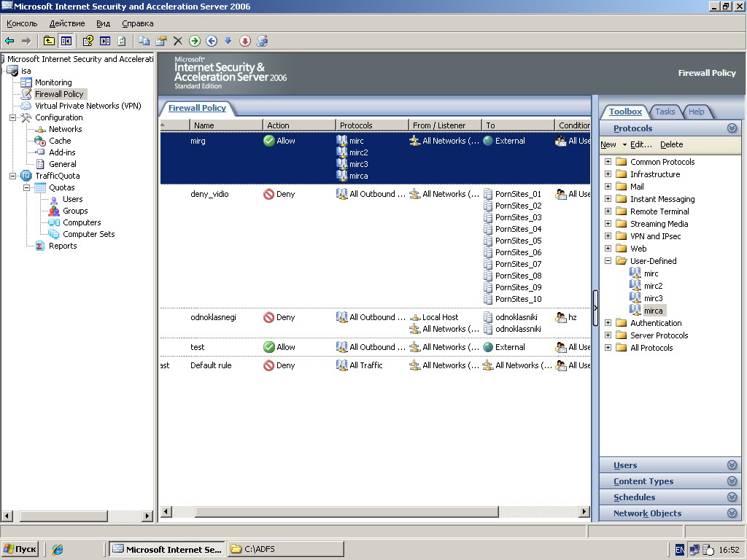Click the last toolbar icon with the scroll
The image size is (747, 560).
coord(262,41)
